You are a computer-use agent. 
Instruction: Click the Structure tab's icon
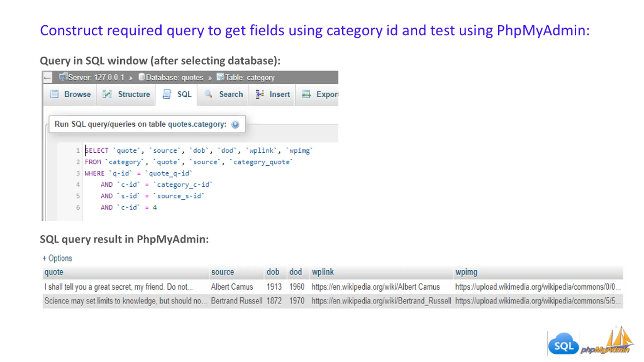(x=107, y=94)
